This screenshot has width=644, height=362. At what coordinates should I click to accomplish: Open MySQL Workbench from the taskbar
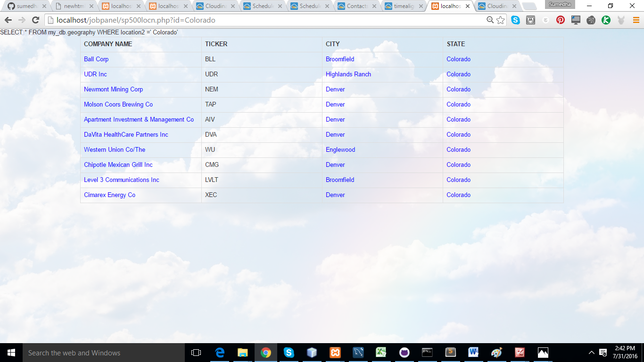pyautogui.click(x=358, y=353)
